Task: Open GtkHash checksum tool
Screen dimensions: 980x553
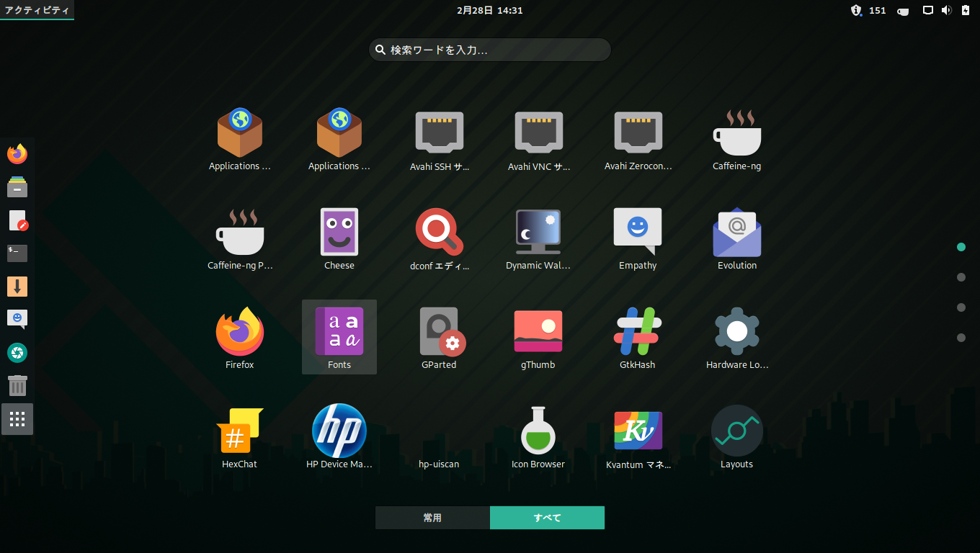Action: (638, 338)
